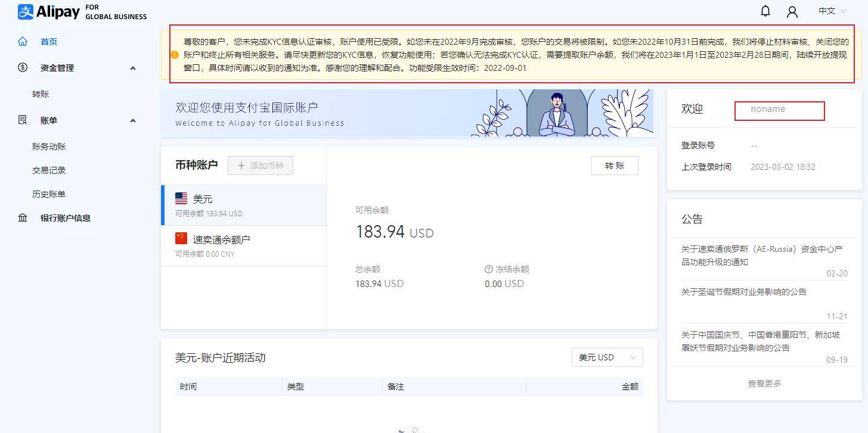The height and width of the screenshot is (433, 868).
Task: Select the 美元 currency account
Action: [x=244, y=205]
